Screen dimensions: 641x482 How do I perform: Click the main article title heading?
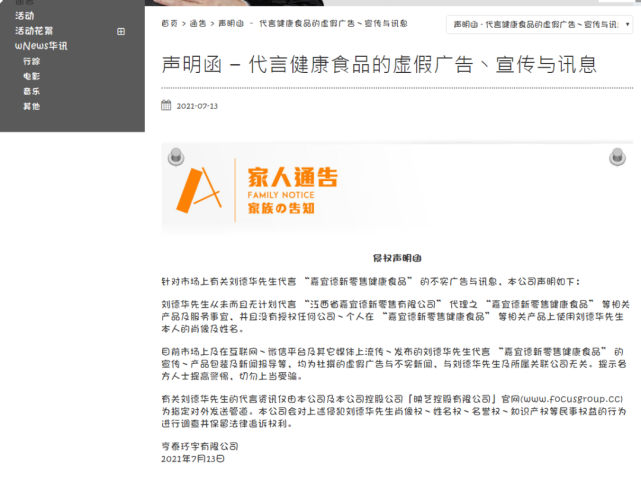(379, 65)
